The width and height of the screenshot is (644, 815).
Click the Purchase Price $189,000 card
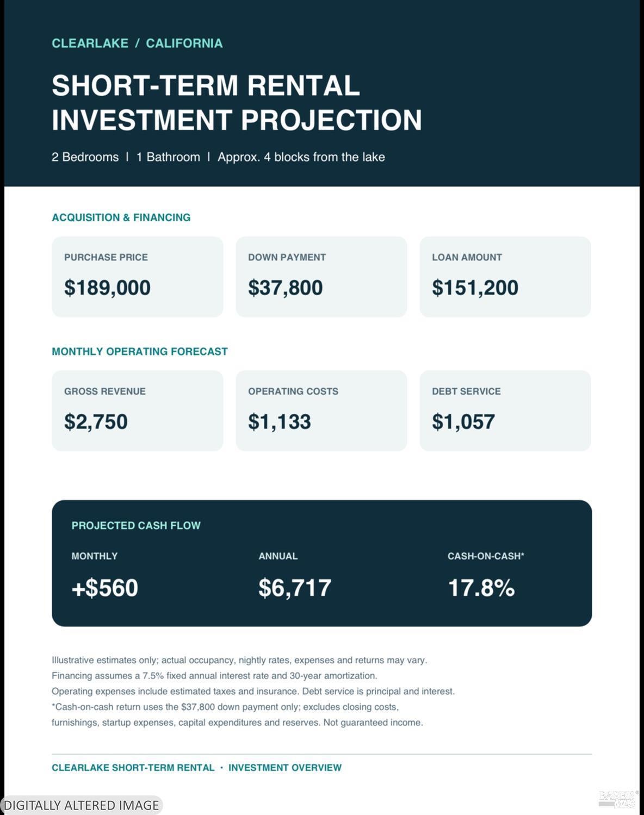click(138, 277)
